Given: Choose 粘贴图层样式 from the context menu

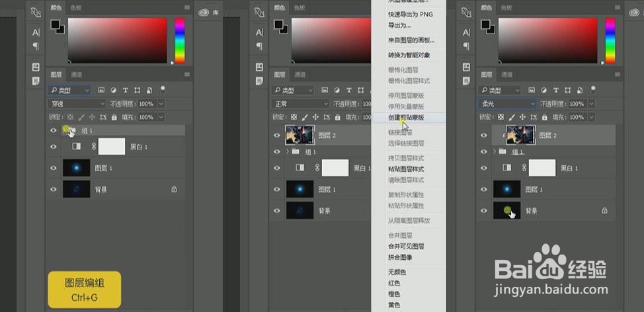Looking at the screenshot, I should (406, 169).
